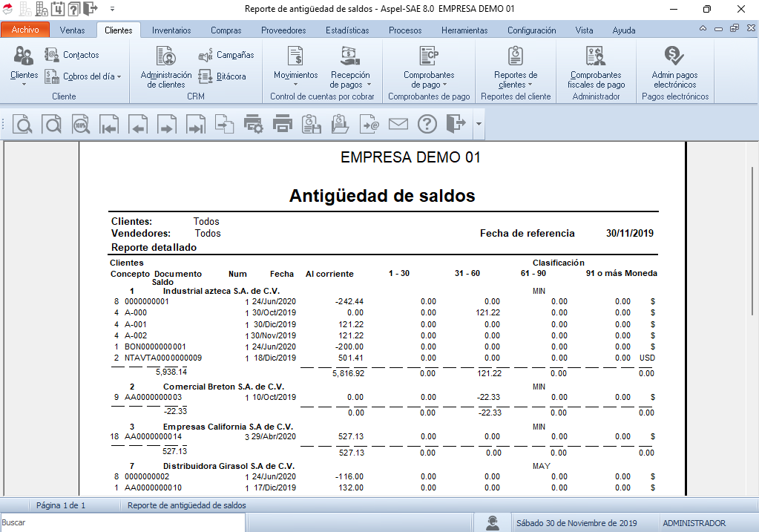The height and width of the screenshot is (532, 759).
Task: Open Campañas in CRM group
Action: pyautogui.click(x=226, y=55)
